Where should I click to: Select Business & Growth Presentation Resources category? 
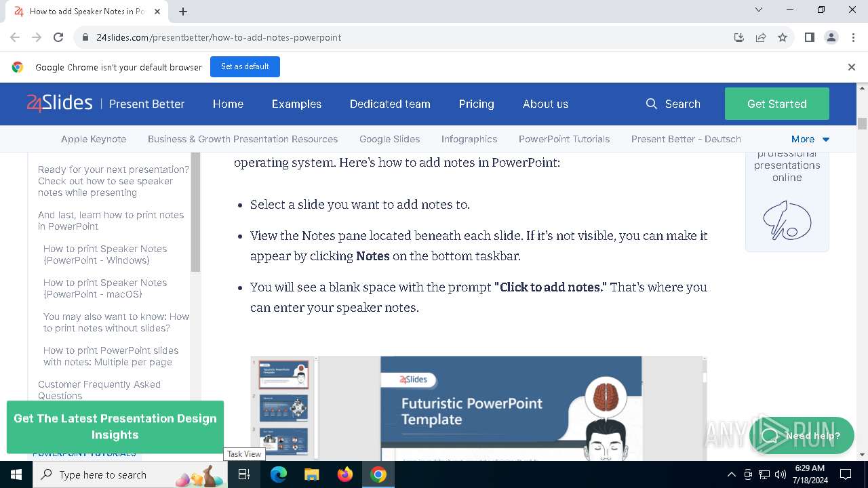pos(243,139)
